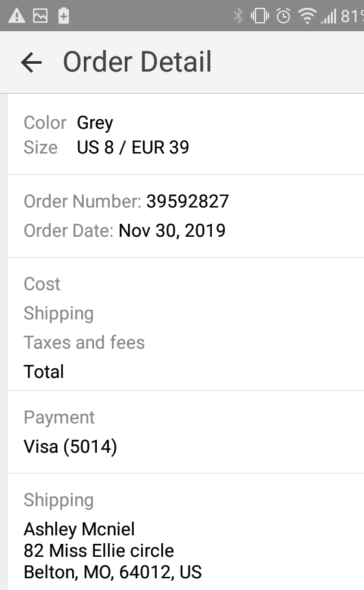This screenshot has width=364, height=590.
Task: Tap the Wi-Fi status icon
Action: click(307, 16)
